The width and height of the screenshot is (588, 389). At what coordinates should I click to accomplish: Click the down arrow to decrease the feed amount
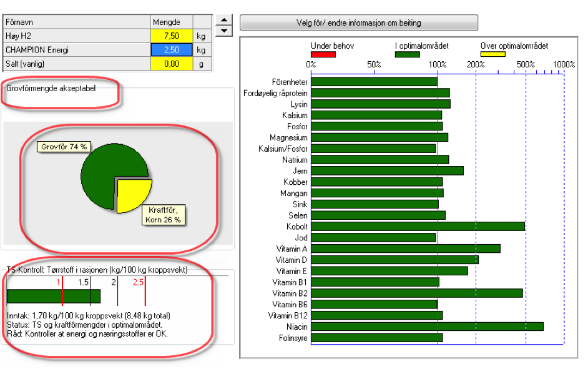pos(224,31)
